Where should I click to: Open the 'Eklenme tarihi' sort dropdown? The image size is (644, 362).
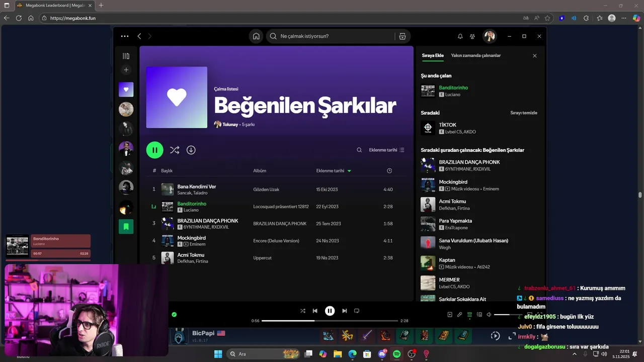click(386, 150)
